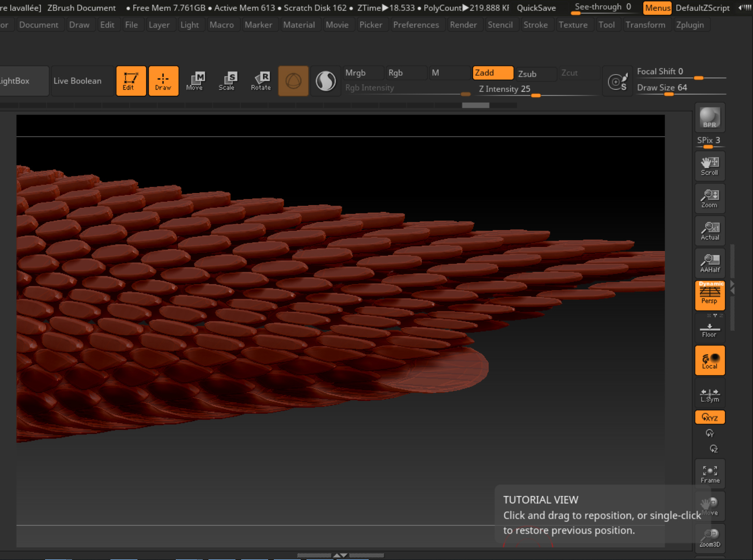The width and height of the screenshot is (753, 560).
Task: Toggle the Floor grid
Action: tap(710, 329)
